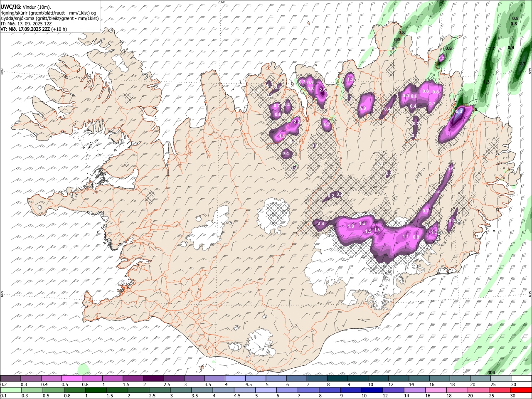The width and height of the screenshot is (532, 399).
Task: Click the '2.2' snowfall value on the map
Action: pyautogui.click(x=297, y=122)
